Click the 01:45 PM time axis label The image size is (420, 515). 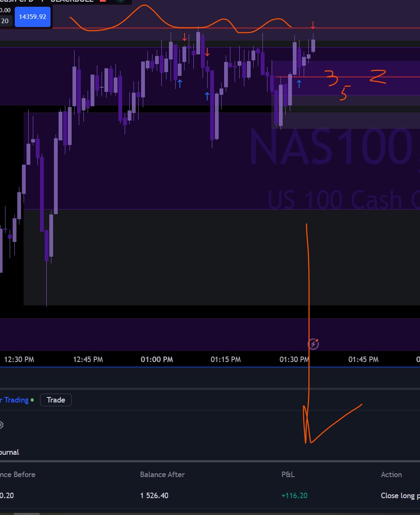tap(363, 359)
